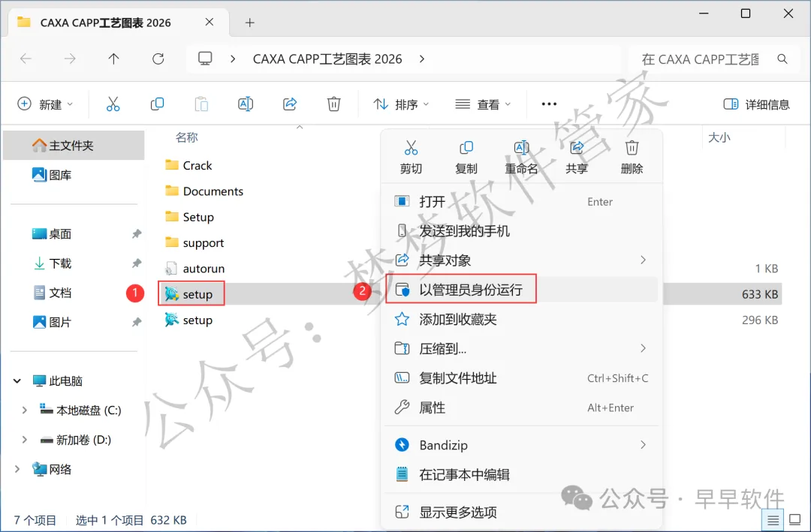Choose 复制文件地址

tap(522, 378)
